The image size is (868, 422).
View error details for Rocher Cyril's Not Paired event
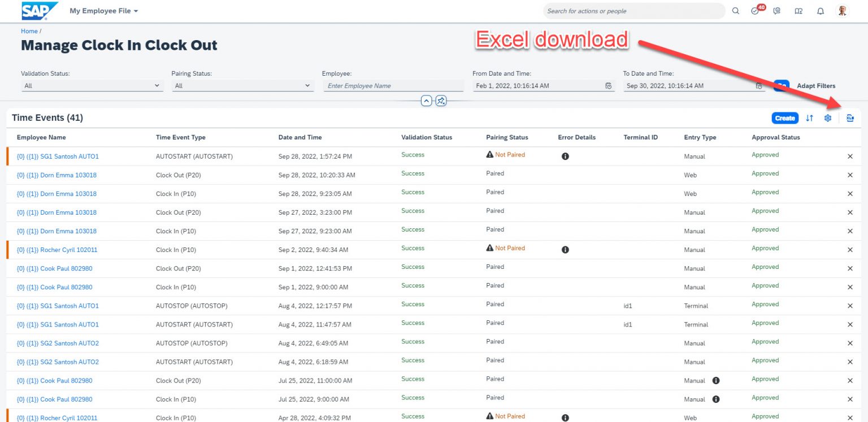click(565, 249)
